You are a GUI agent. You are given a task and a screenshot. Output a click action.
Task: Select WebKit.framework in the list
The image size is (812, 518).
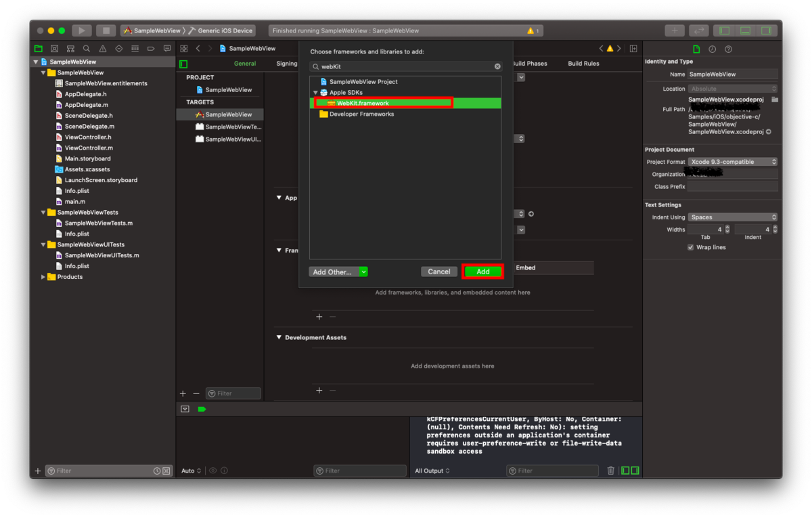[405, 103]
